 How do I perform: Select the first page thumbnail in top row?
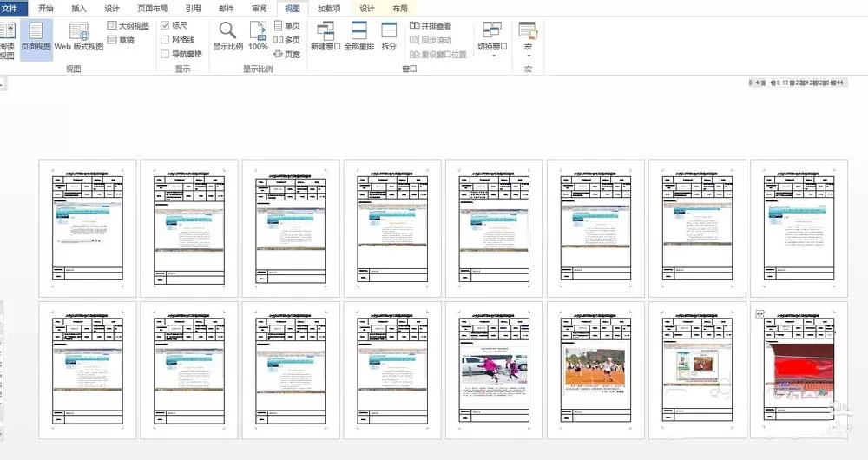pos(88,228)
